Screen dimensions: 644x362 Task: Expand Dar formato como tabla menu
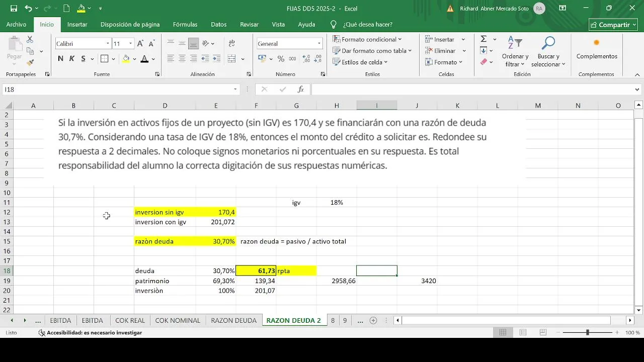tap(372, 51)
